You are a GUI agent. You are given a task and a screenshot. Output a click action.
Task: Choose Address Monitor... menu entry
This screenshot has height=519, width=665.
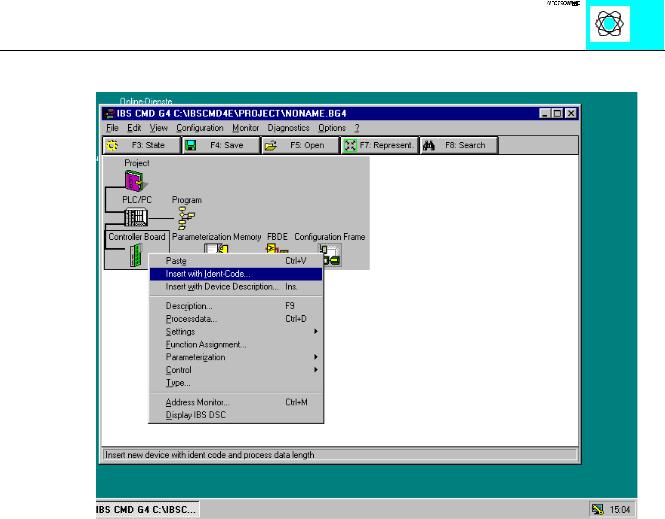tap(236, 402)
